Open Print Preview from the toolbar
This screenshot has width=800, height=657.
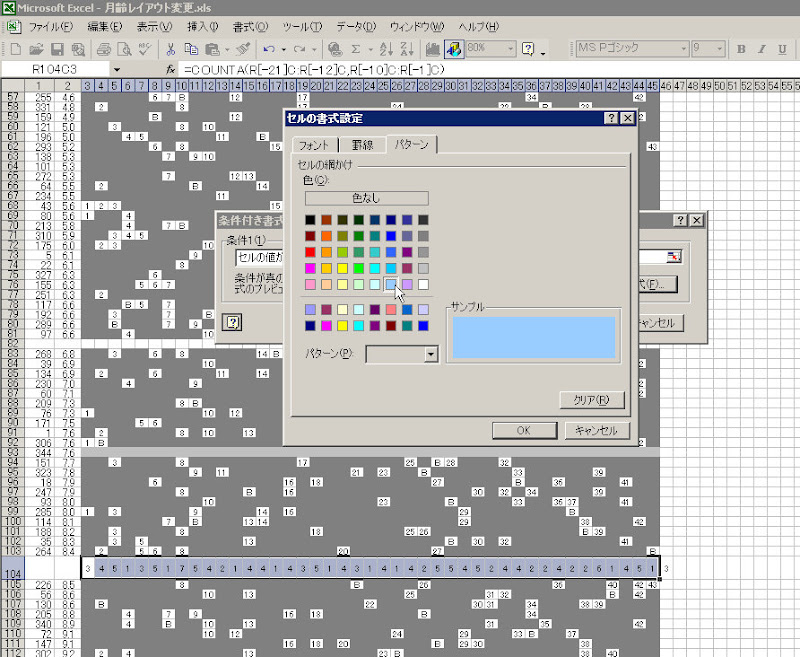click(x=124, y=49)
